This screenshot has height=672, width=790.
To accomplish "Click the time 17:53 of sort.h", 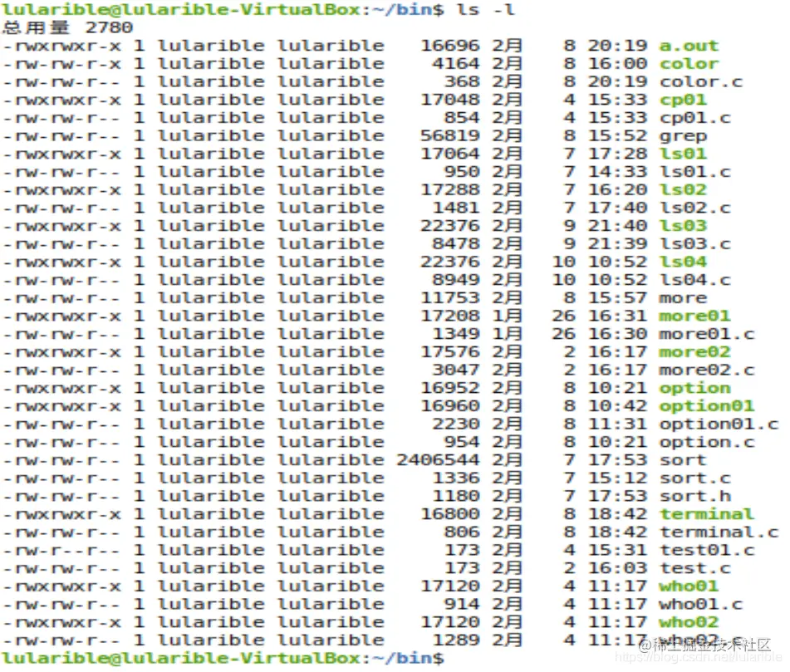I will [x=617, y=496].
